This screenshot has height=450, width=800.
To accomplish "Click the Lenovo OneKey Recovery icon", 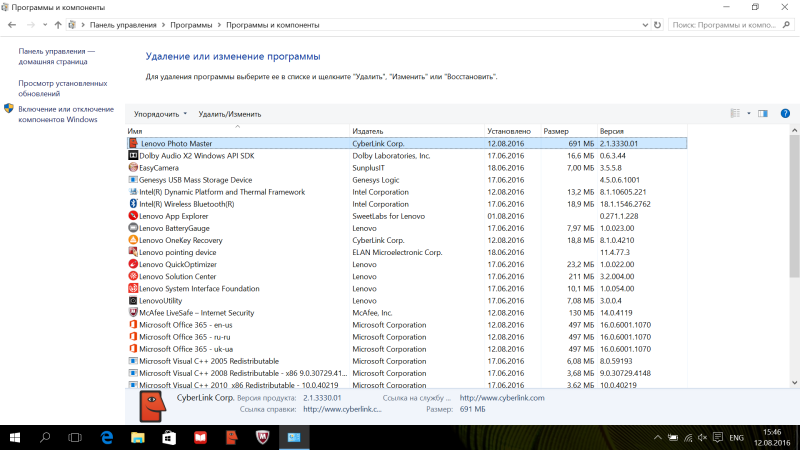I will (x=133, y=240).
